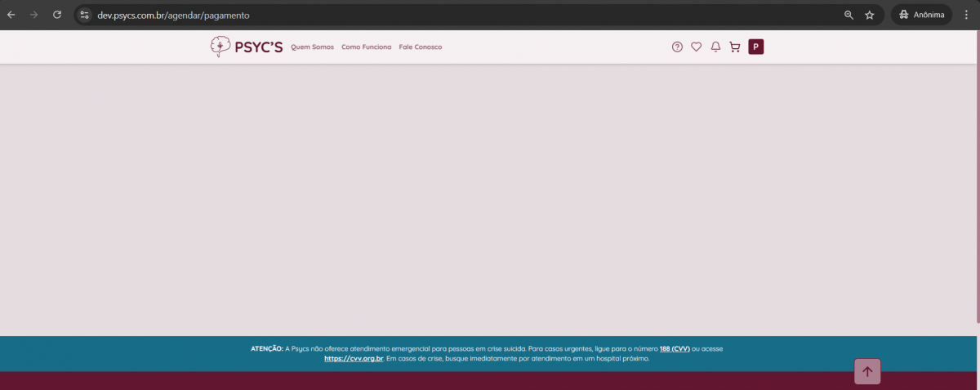Click the PSYC'S logo
The image size is (980, 390).
pyautogui.click(x=246, y=47)
